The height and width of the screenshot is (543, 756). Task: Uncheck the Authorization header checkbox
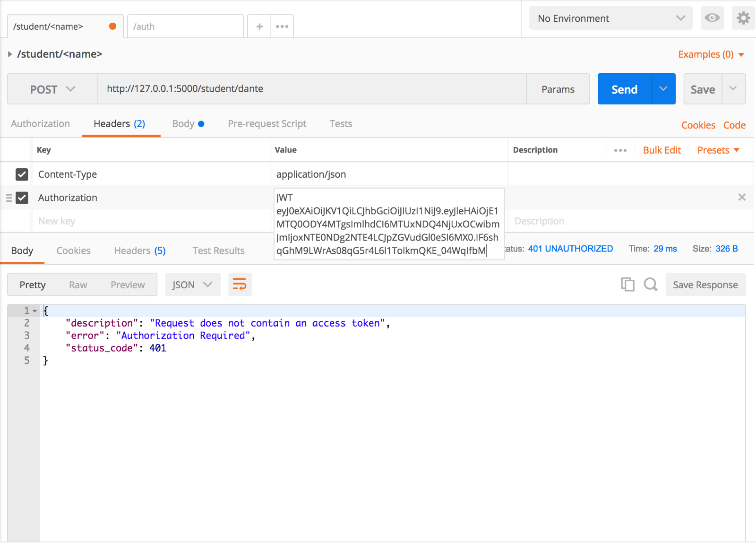pyautogui.click(x=22, y=198)
